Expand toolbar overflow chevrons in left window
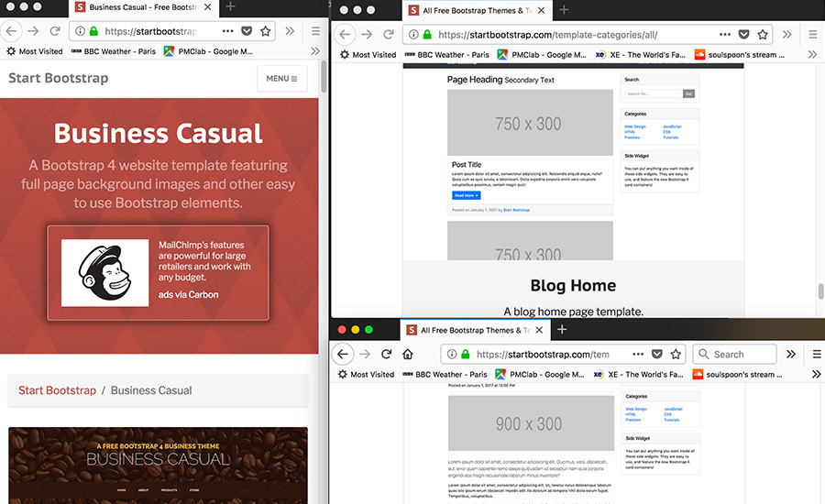 point(290,31)
